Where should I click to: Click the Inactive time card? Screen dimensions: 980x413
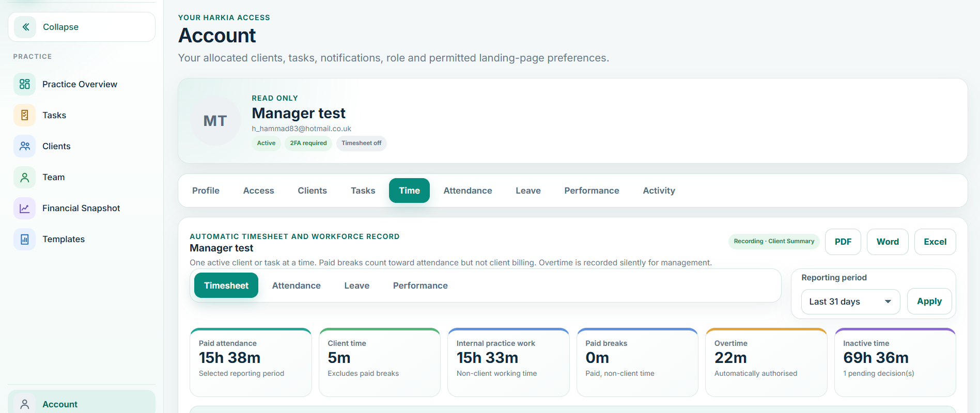pos(895,362)
